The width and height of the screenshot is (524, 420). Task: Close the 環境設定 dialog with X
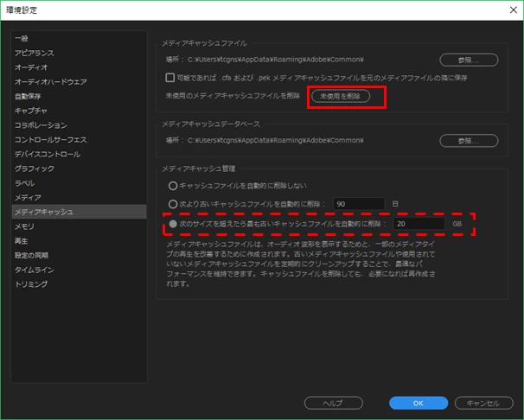click(514, 10)
